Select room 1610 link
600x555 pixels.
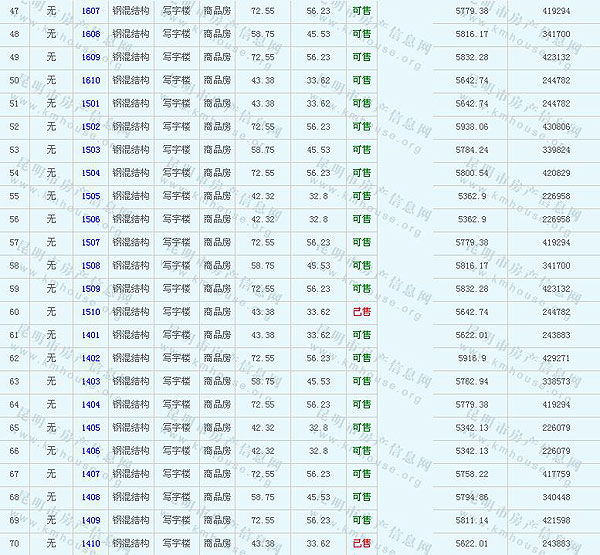(91, 79)
